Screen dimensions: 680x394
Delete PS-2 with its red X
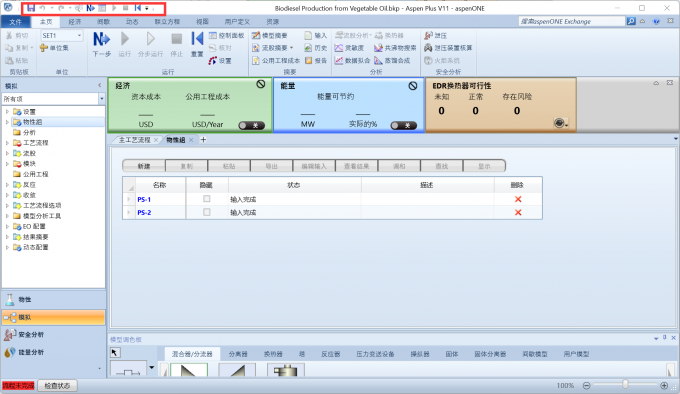(518, 212)
